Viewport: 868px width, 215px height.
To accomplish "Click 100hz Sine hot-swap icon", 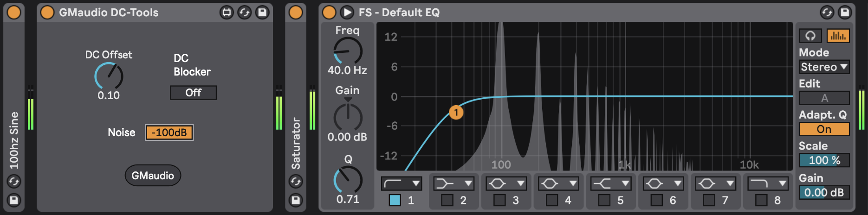I will (x=14, y=181).
